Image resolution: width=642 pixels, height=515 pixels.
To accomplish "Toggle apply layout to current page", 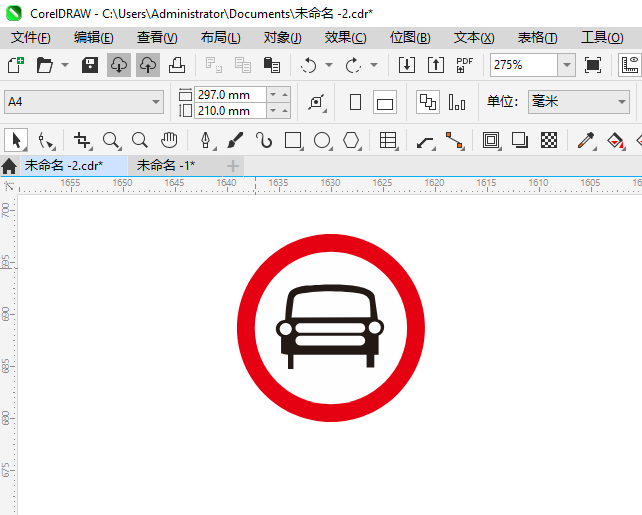I will click(x=457, y=102).
